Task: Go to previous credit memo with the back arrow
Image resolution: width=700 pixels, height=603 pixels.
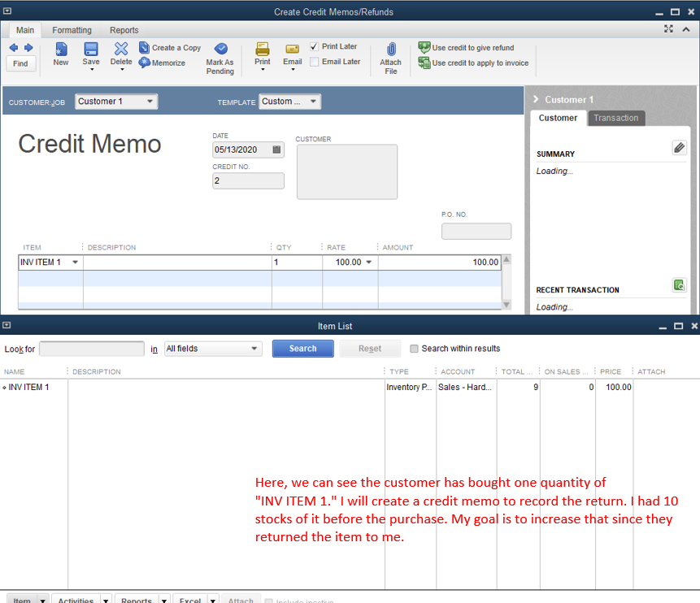Action: (14, 48)
